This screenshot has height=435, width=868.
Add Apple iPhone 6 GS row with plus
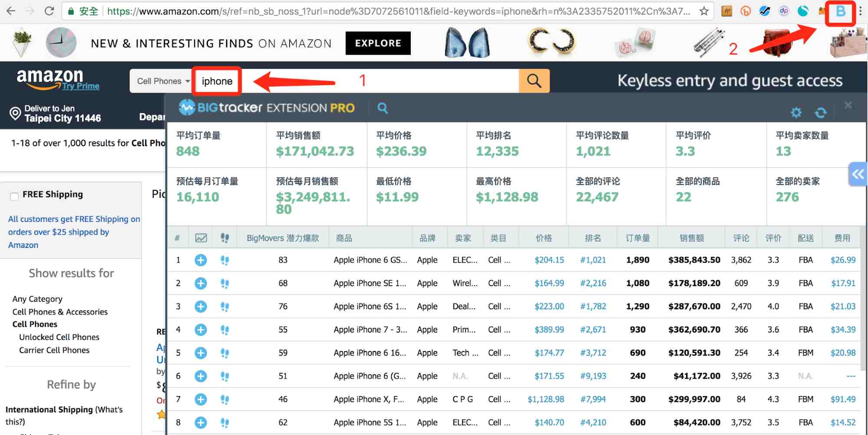[x=201, y=260]
